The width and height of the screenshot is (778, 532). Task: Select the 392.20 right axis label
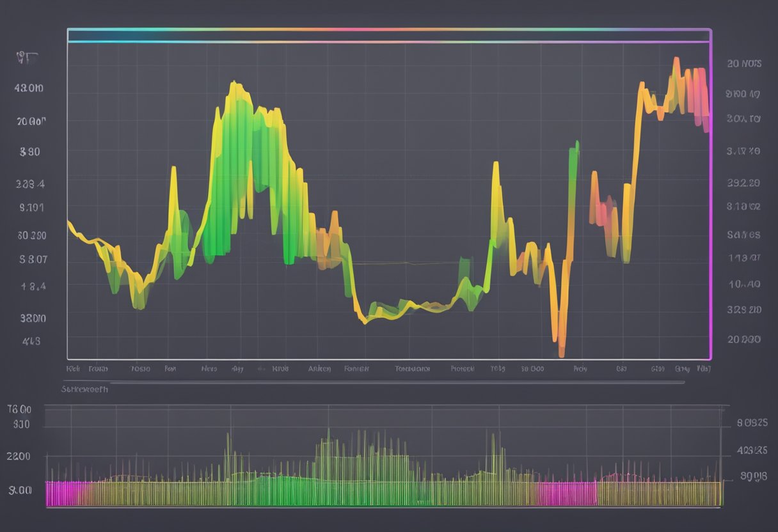(x=743, y=183)
